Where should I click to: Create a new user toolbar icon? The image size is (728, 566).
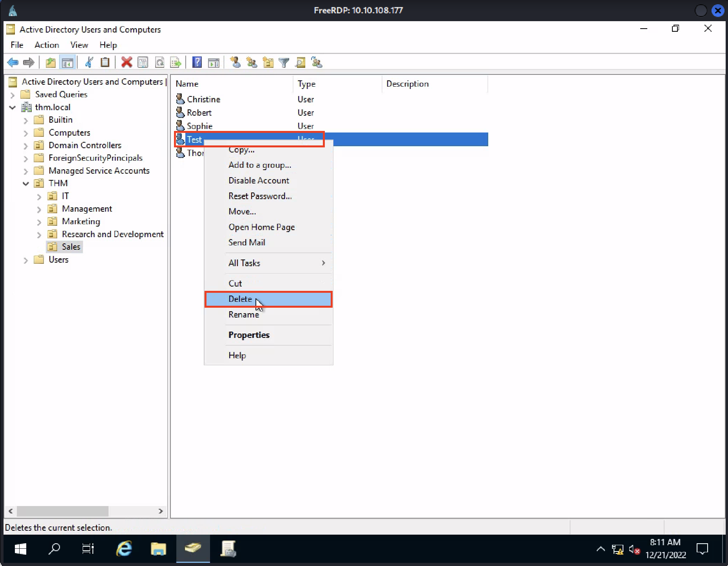click(x=235, y=62)
